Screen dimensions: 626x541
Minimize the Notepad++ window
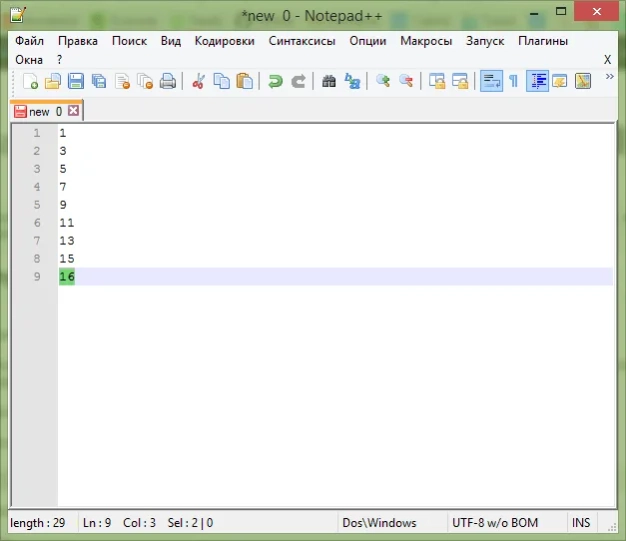[534, 13]
